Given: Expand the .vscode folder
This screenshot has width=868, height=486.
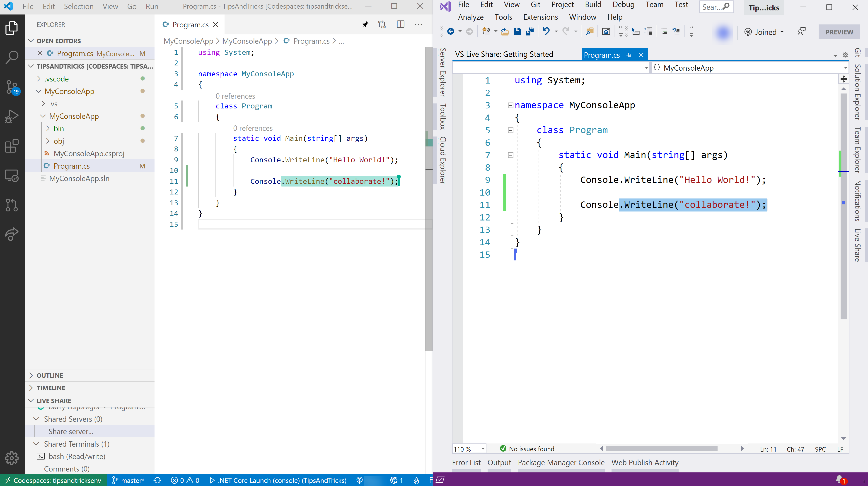Looking at the screenshot, I should click(x=39, y=79).
